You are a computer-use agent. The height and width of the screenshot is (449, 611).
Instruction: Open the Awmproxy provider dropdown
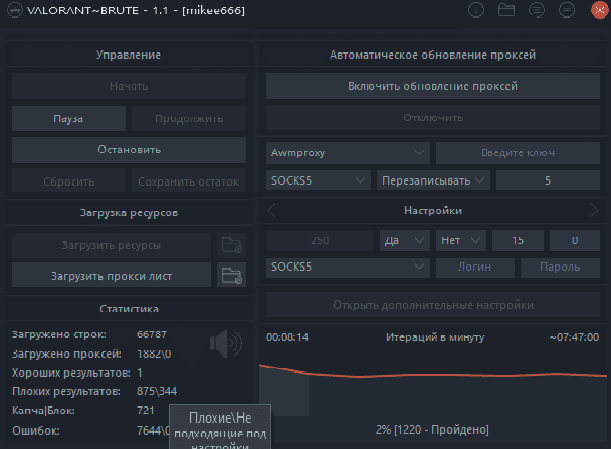click(x=348, y=153)
